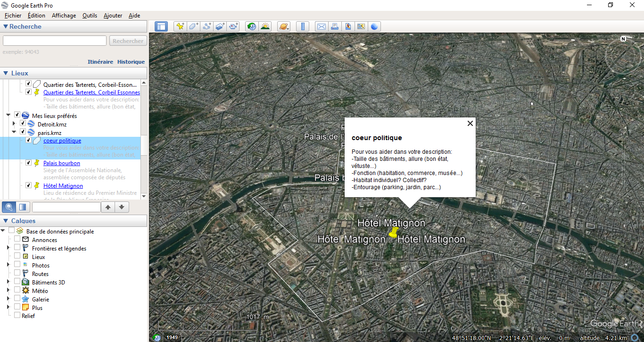
Task: Expand the Detroit.kmz folder
Action: tap(14, 124)
